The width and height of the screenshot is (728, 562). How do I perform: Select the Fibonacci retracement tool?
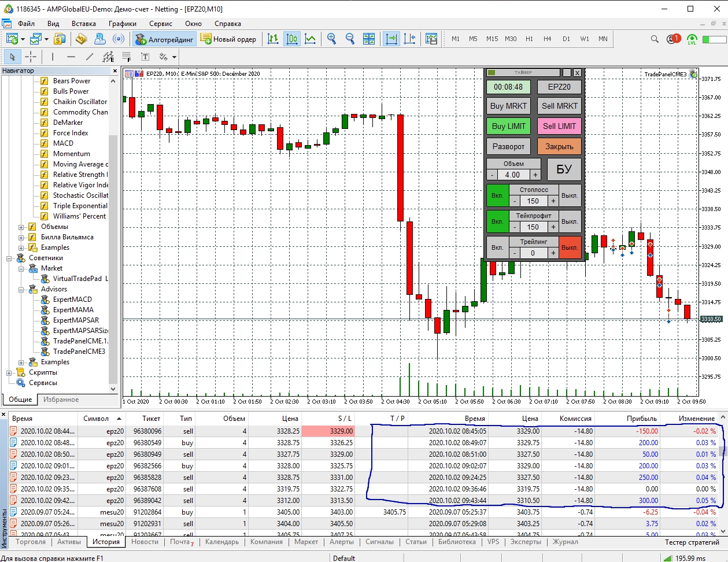tap(127, 57)
